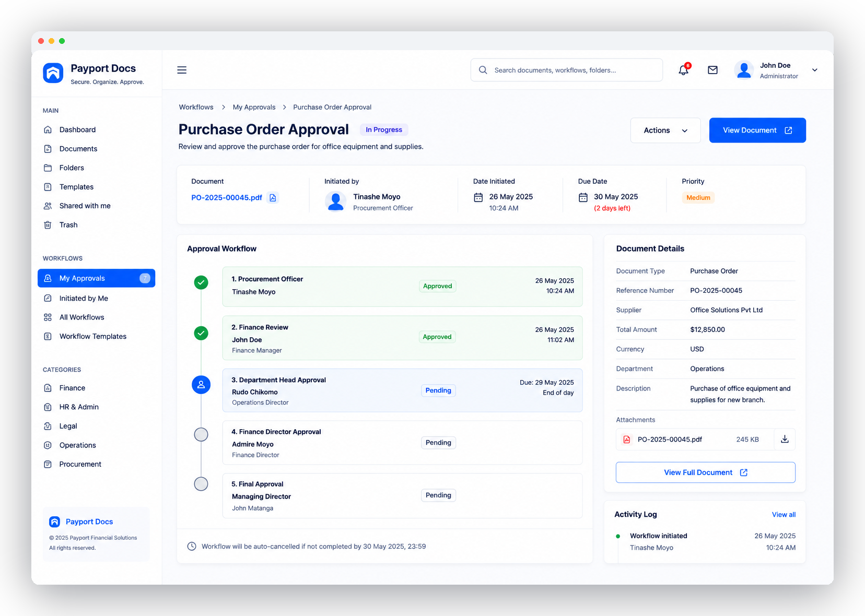Click the '$12,850.00' total amount value
This screenshot has width=865, height=616.
[x=707, y=329]
